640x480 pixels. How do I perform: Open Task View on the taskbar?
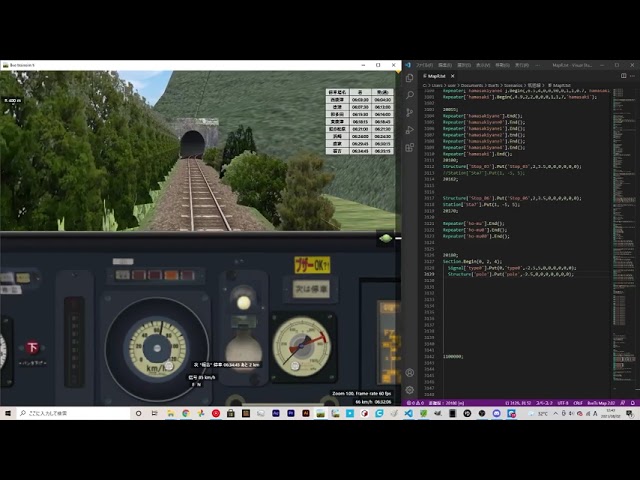(154, 413)
